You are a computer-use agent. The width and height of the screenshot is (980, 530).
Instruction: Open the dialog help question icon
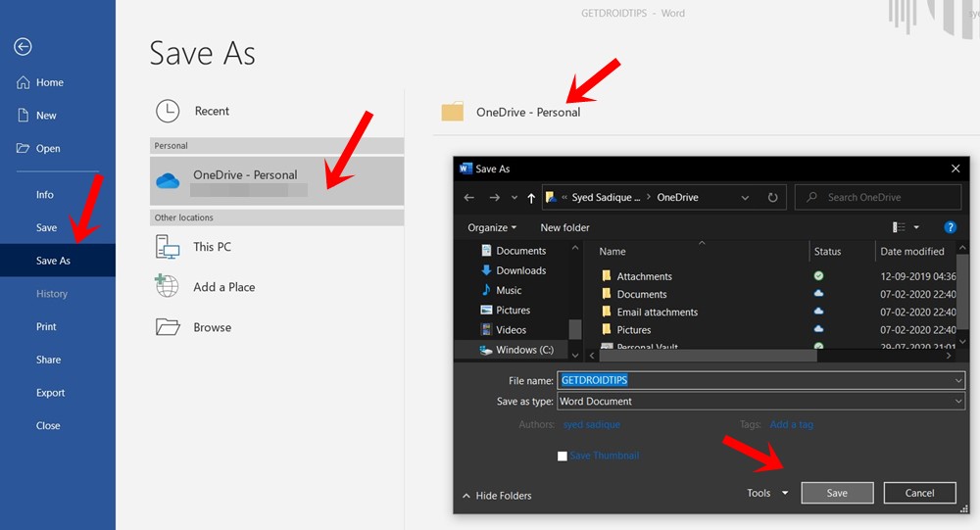(x=950, y=227)
